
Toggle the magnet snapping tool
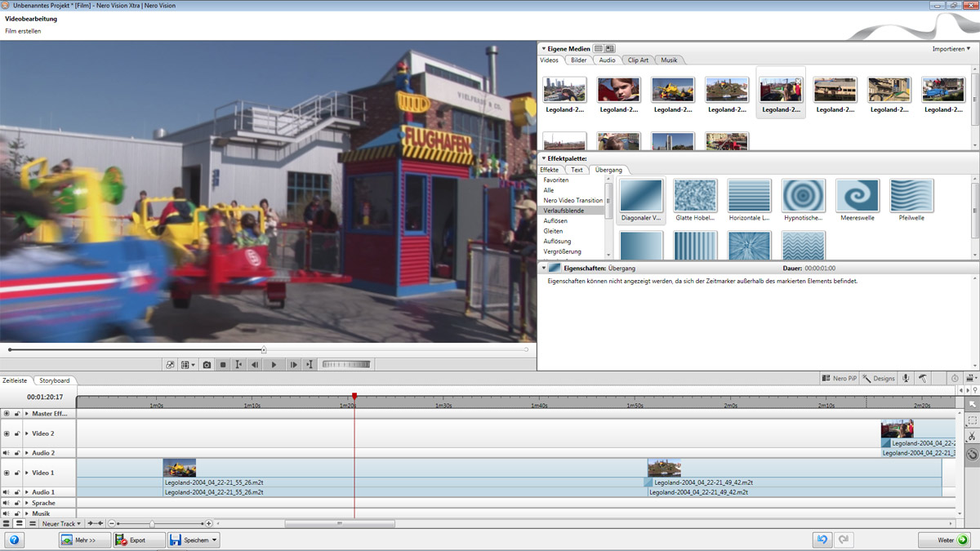(972, 455)
